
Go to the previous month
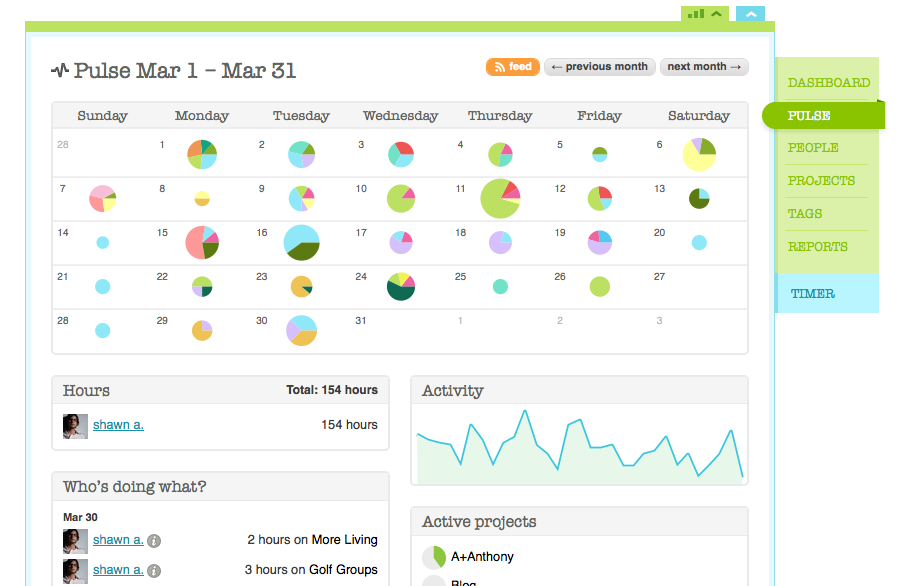point(600,67)
